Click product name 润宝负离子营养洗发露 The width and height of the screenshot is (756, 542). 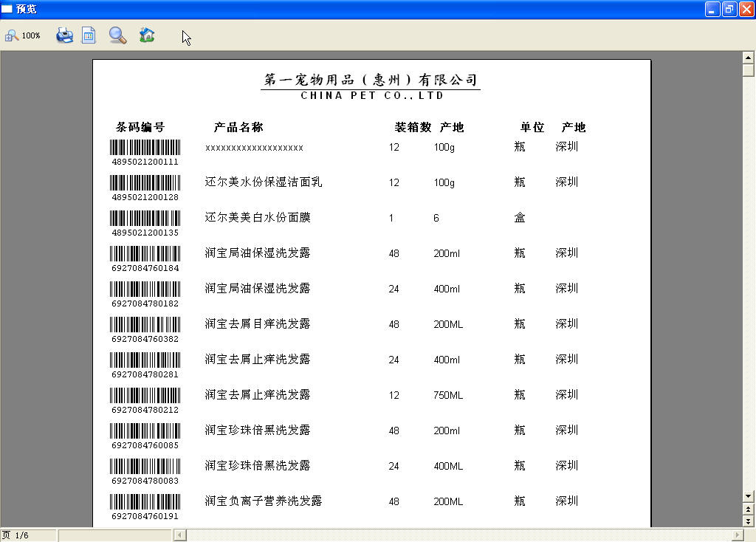264,501
